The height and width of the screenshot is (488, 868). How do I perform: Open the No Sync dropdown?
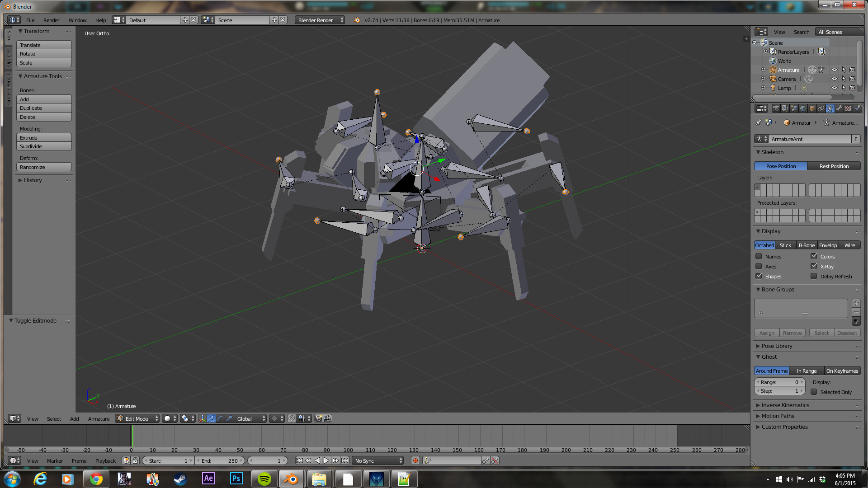pos(378,460)
